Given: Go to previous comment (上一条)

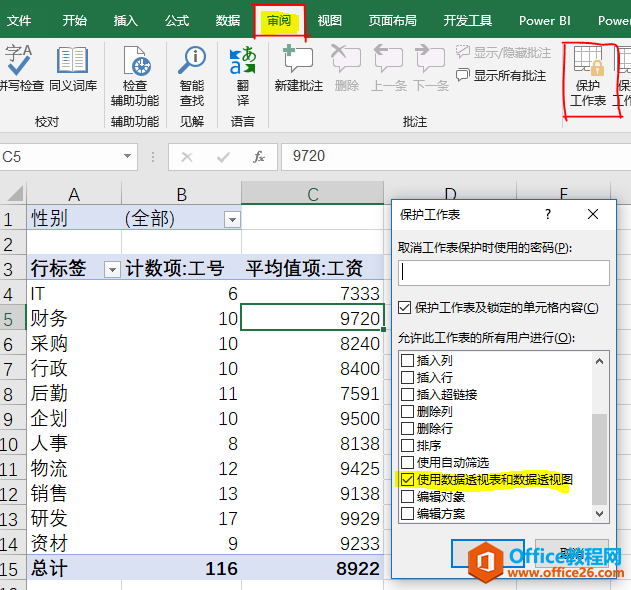Looking at the screenshot, I should click(388, 68).
